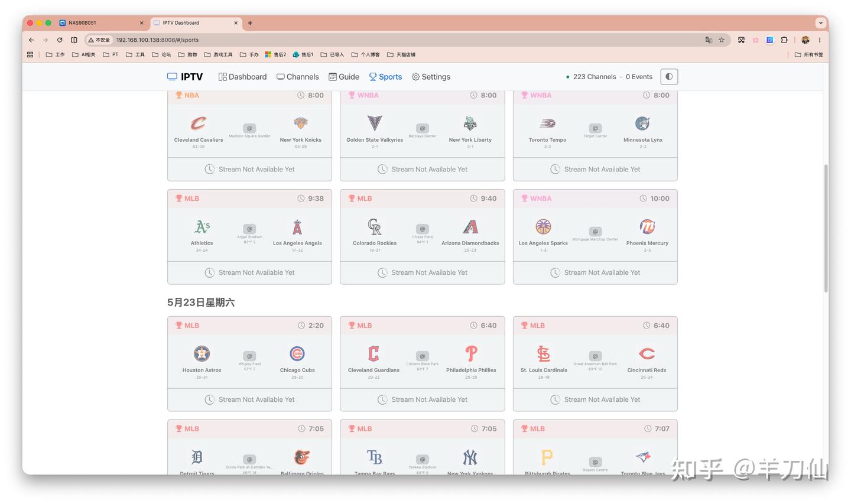Select the Los Angeles Angels logo
This screenshot has width=851, height=504.
(x=297, y=226)
